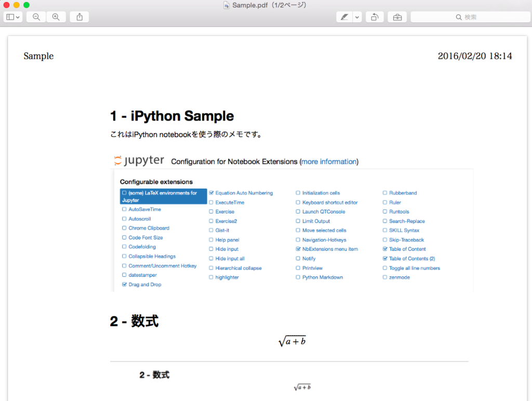Select the highlight pen tool
This screenshot has width=532, height=401.
click(x=344, y=17)
